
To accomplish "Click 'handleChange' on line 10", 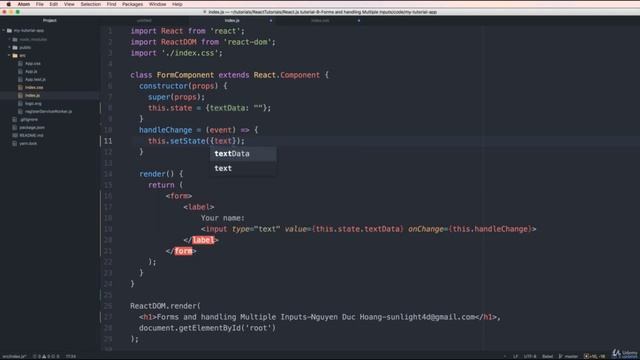I will [165, 130].
